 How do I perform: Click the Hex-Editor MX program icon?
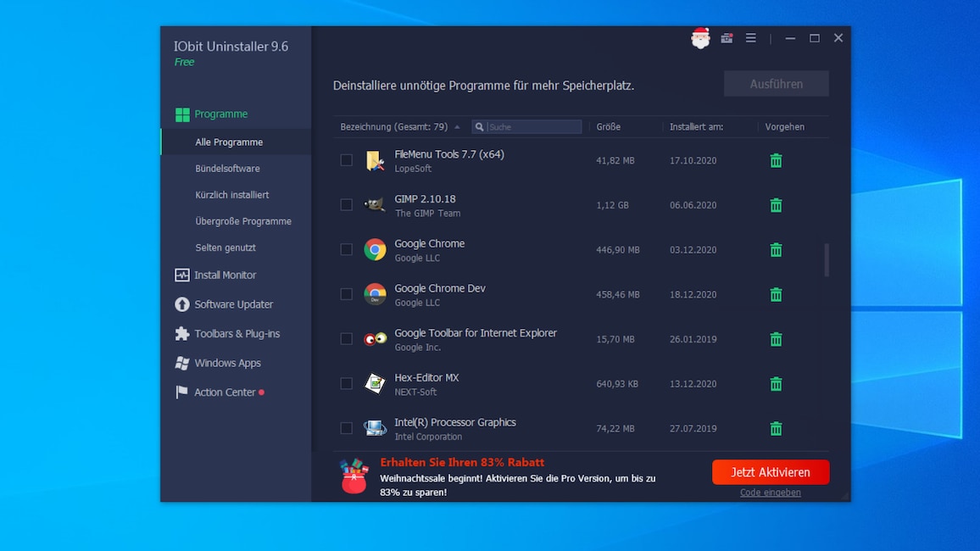point(375,383)
